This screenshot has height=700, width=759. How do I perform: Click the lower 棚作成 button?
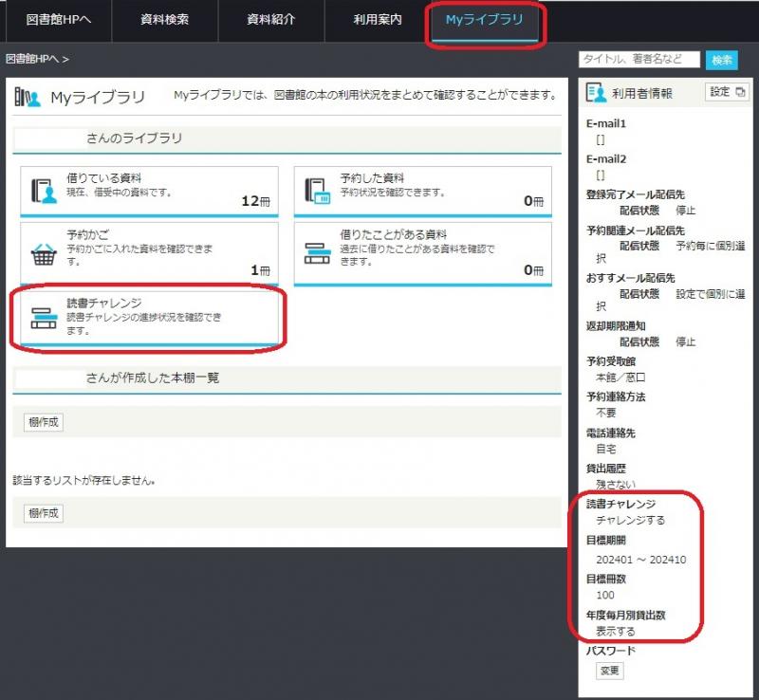(x=44, y=513)
